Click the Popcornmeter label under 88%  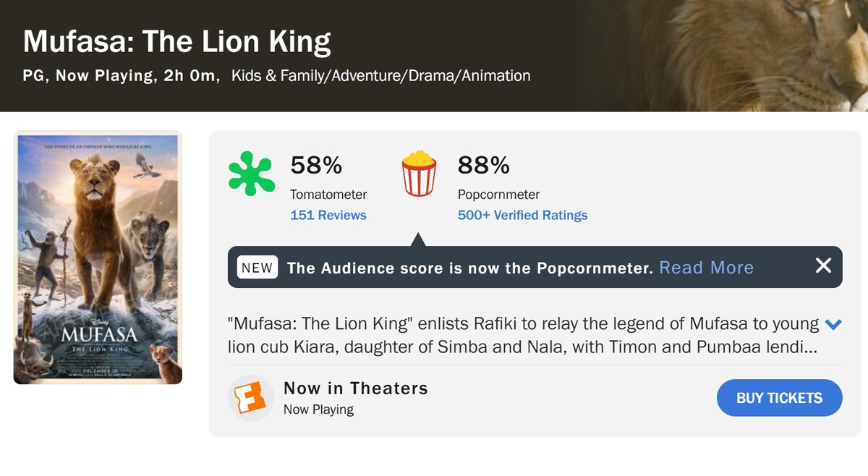coord(498,195)
